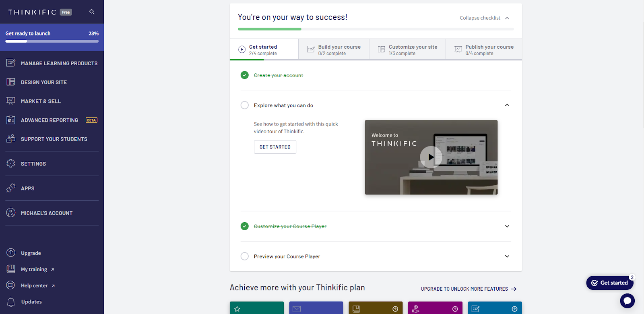
Task: Open the Get started checklist tab
Action: tap(264, 50)
